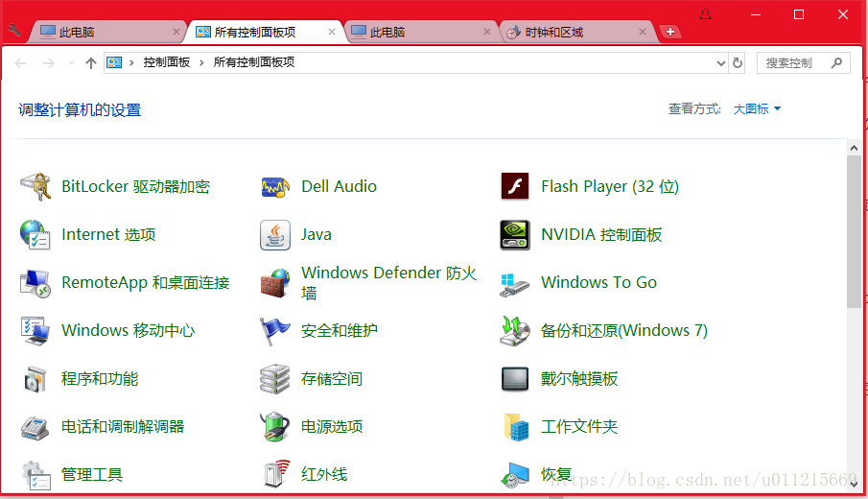The width and height of the screenshot is (868, 499).
Task: Open the recent locations dropdown arrow
Action: coord(71,63)
